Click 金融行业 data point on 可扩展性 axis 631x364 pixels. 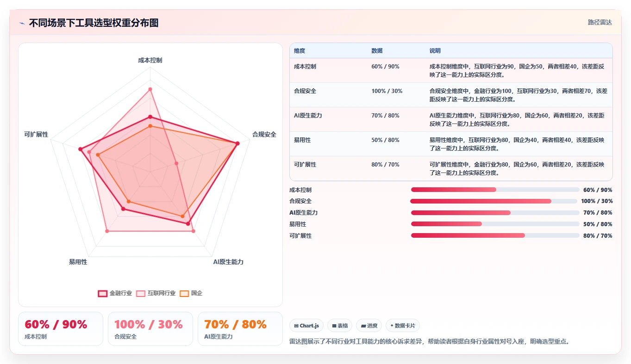tap(80, 149)
